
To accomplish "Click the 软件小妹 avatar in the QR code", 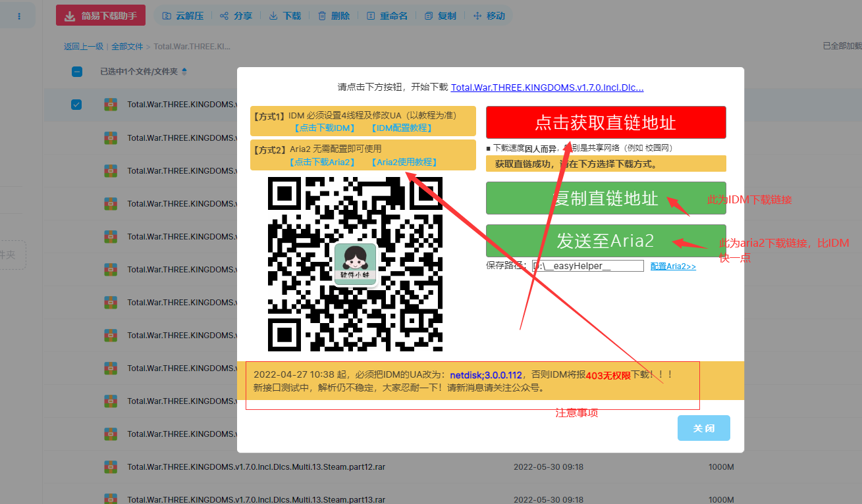I will click(356, 264).
